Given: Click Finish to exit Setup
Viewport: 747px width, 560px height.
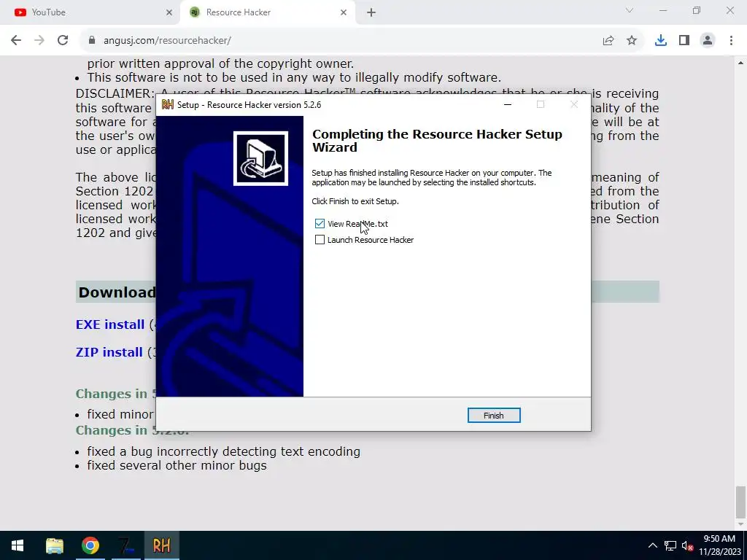Looking at the screenshot, I should (494, 415).
